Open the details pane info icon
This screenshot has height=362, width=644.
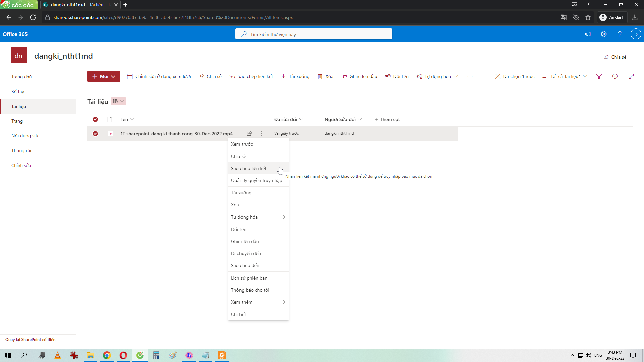click(x=615, y=76)
